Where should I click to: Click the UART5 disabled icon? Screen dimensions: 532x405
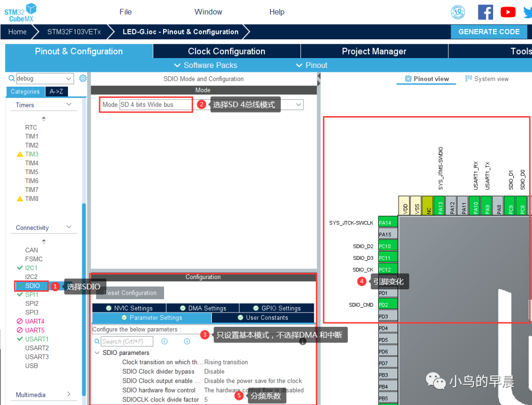pyautogui.click(x=20, y=330)
